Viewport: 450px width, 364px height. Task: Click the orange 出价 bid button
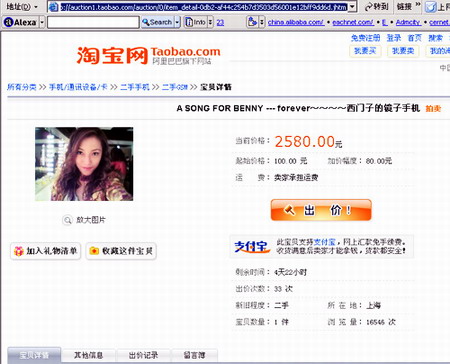321,210
